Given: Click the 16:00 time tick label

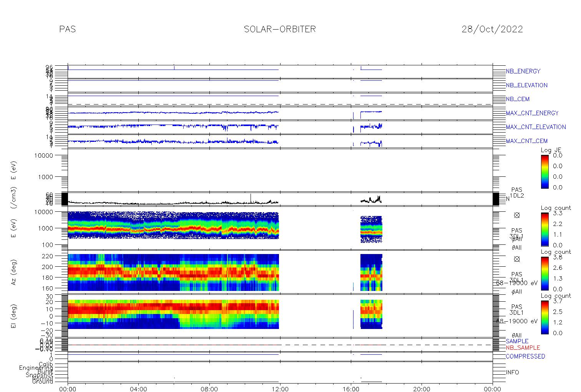Looking at the screenshot, I should click(x=351, y=389).
